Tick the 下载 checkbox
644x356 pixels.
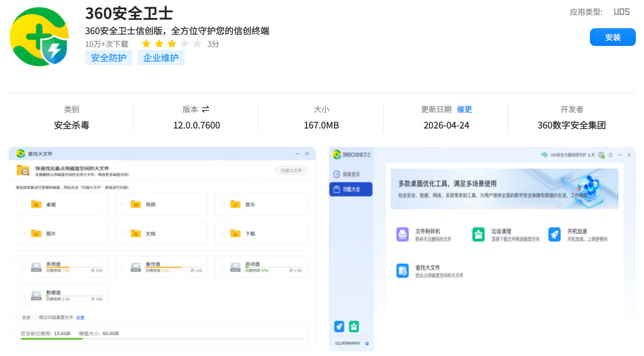click(222, 233)
